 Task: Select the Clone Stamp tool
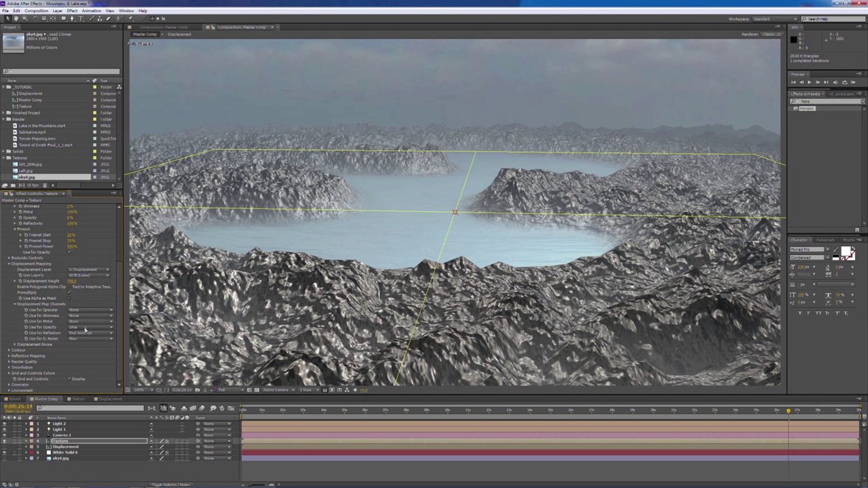[99, 18]
